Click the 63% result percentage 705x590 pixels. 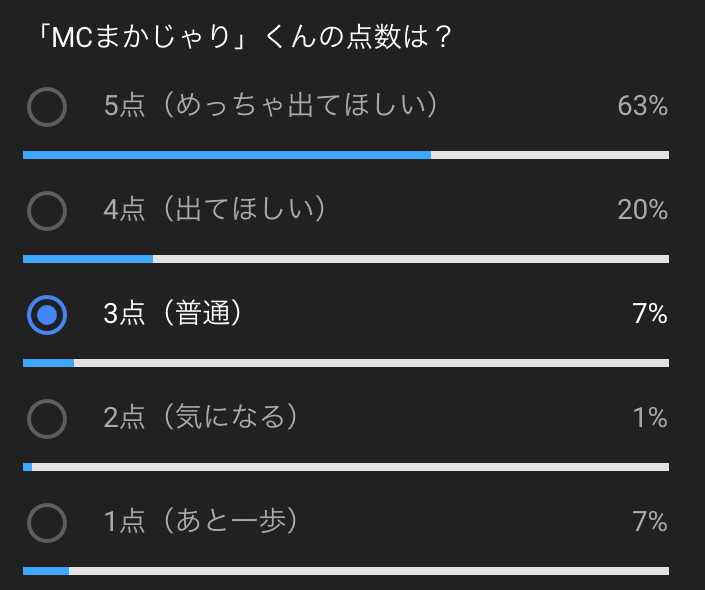643,106
